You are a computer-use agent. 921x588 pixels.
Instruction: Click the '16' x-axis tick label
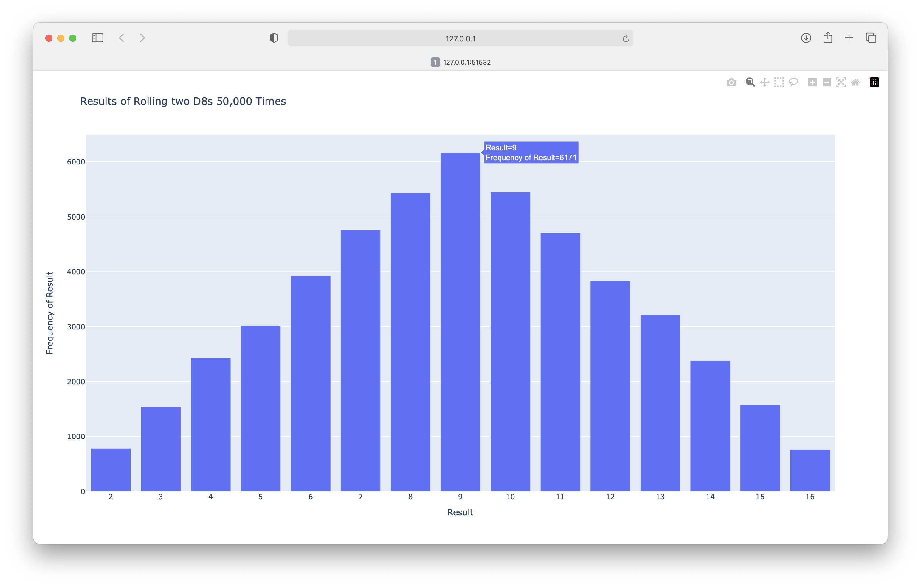(810, 497)
